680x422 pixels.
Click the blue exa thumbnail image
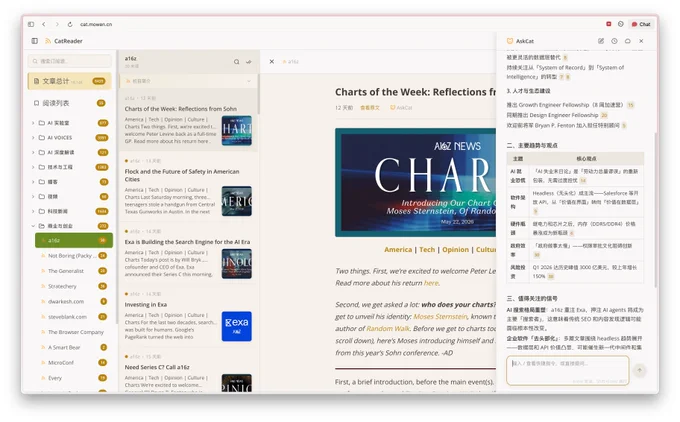[x=236, y=326]
